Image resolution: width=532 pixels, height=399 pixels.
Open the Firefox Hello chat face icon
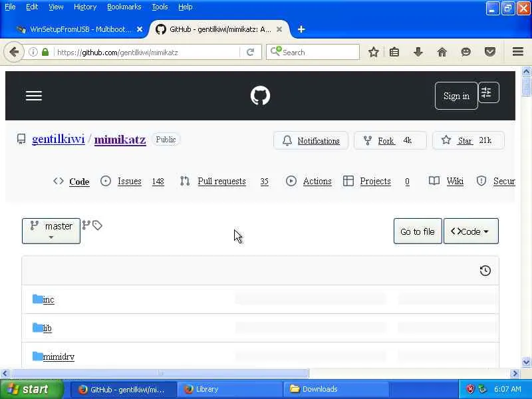pos(466,52)
